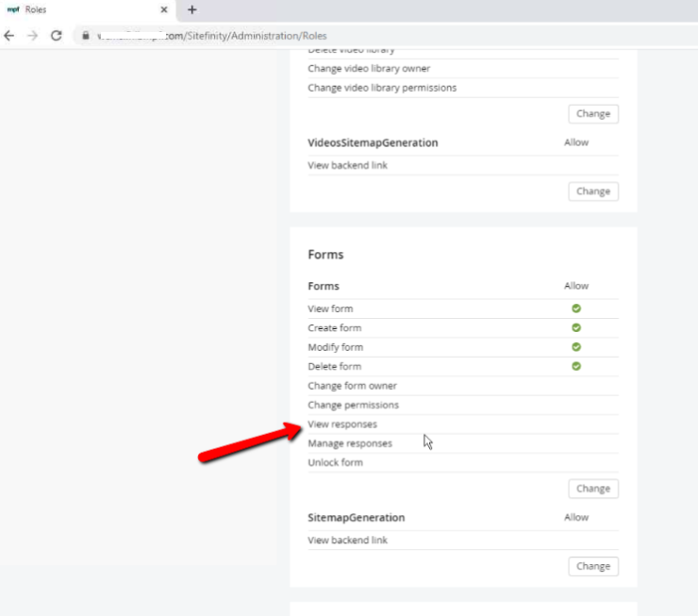
Task: Reload the Roles page
Action: point(56,36)
